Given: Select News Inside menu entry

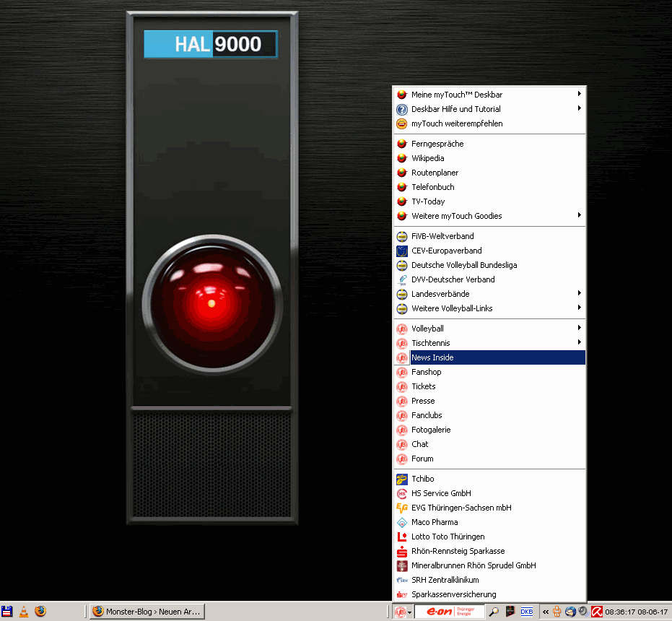Looking at the screenshot, I should click(489, 357).
